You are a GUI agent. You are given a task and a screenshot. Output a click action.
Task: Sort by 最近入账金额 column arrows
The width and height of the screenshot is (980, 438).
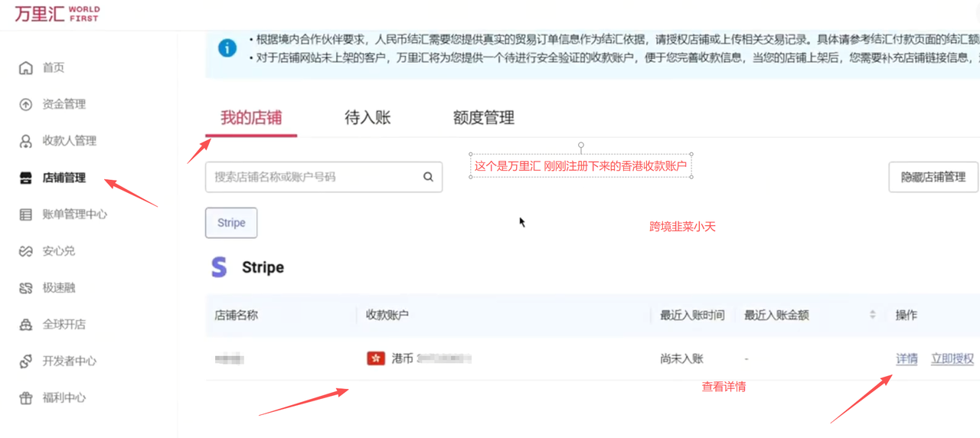(x=873, y=315)
